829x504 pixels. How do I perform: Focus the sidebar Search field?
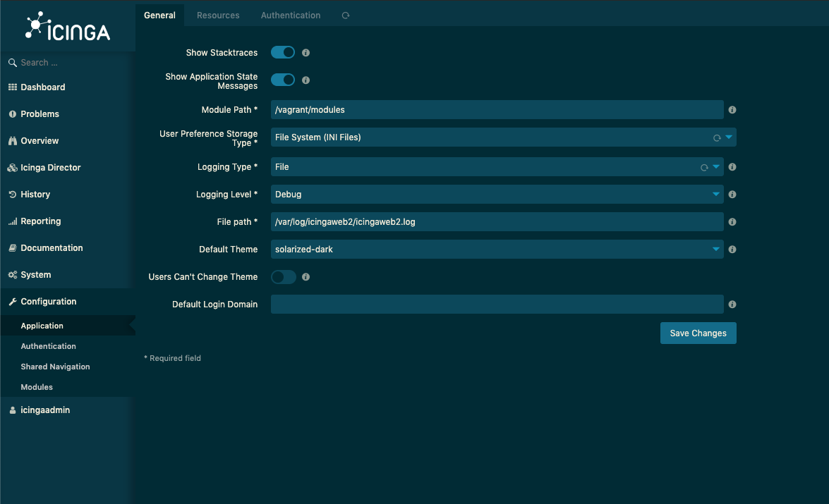pyautogui.click(x=68, y=62)
